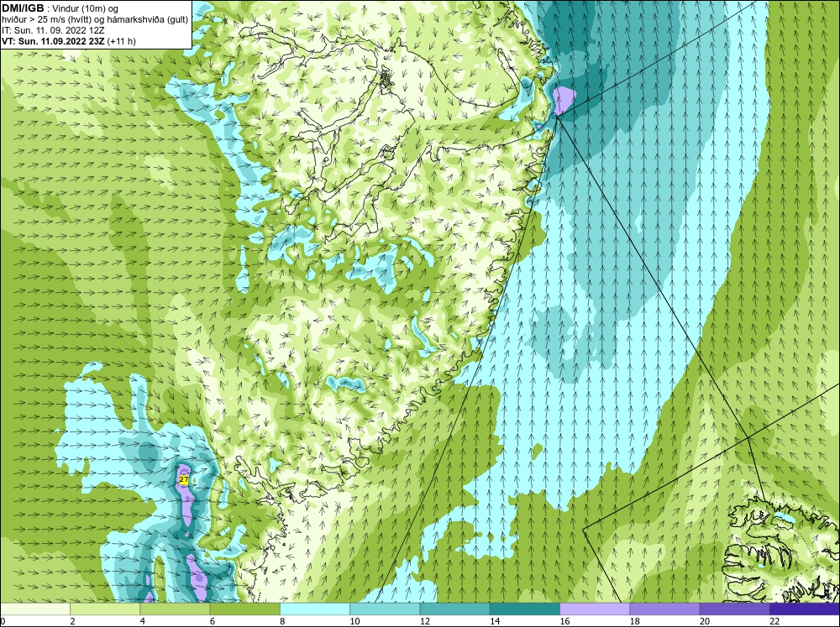The image size is (840, 627).
Task: Click the scale label '2'
Action: tap(72, 621)
